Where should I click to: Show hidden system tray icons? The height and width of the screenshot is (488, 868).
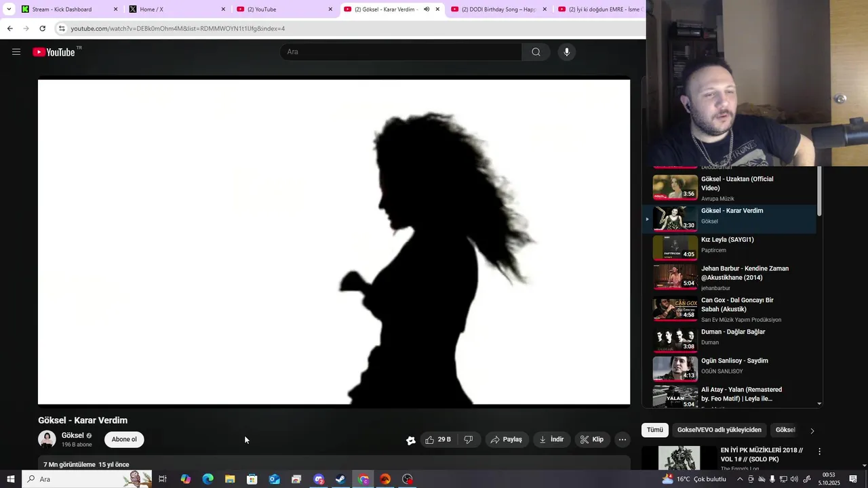tap(739, 479)
